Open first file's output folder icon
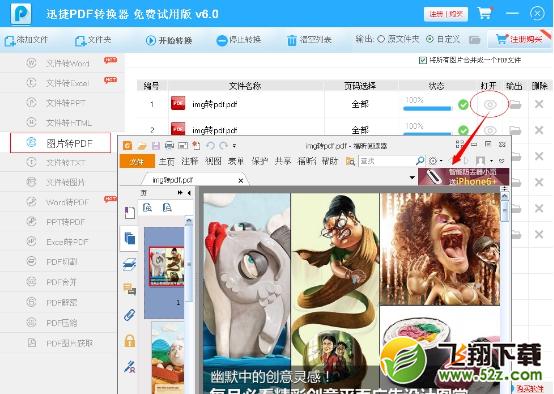554x394 pixels. coord(515,105)
